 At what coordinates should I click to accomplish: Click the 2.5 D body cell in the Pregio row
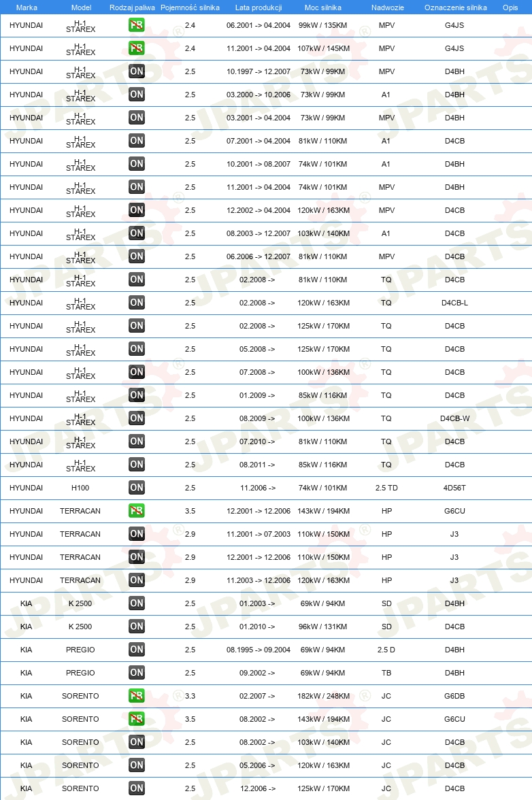click(x=386, y=650)
